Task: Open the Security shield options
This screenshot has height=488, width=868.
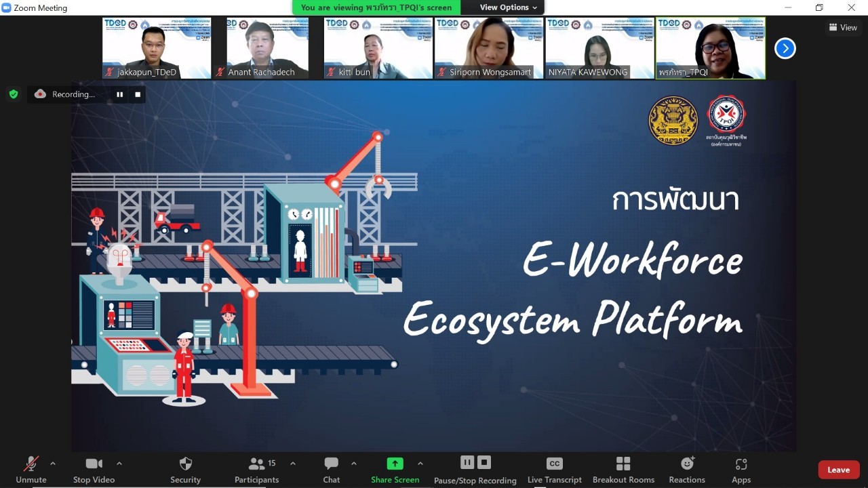Action: (185, 469)
